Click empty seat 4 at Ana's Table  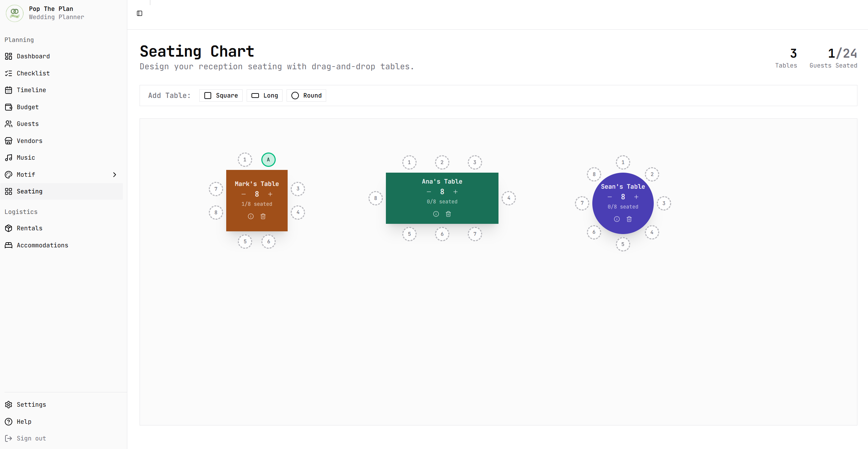click(509, 198)
